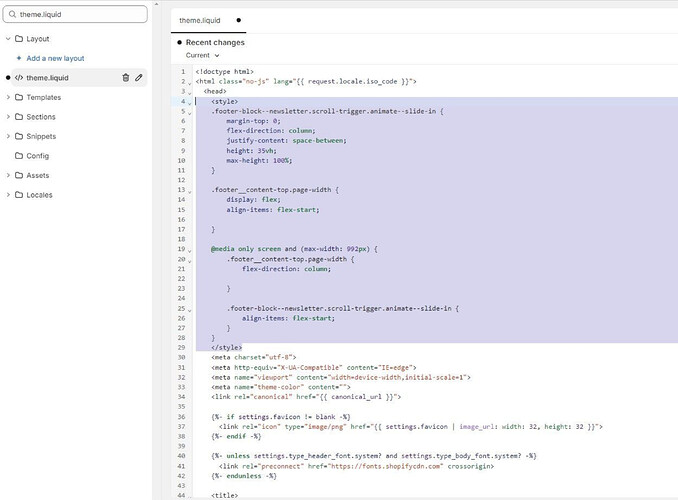Screen dimensions: 678x500
Task: Rename theme.liquid with the pencil icon
Action: 138,78
